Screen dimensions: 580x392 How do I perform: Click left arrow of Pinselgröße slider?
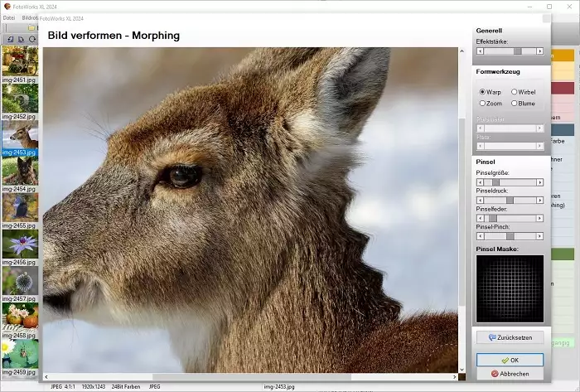(480, 182)
